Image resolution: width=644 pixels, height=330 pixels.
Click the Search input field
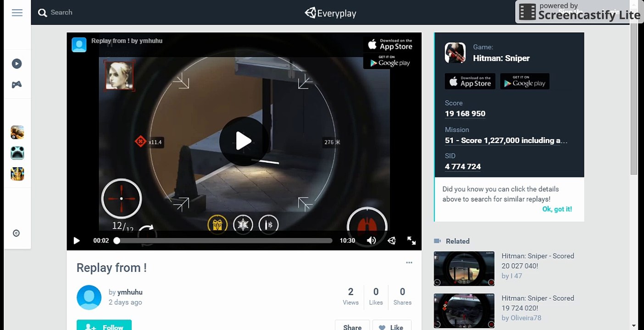tap(61, 12)
